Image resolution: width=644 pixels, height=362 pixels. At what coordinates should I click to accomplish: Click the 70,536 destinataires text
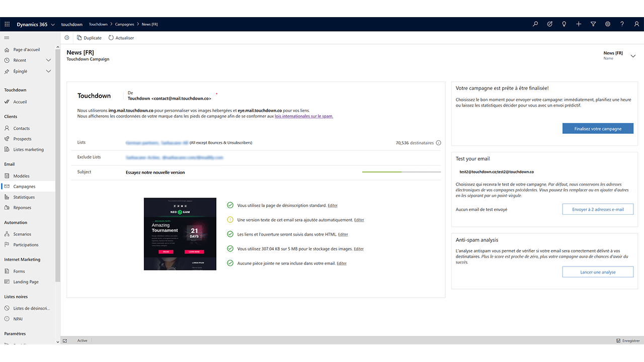(x=415, y=143)
